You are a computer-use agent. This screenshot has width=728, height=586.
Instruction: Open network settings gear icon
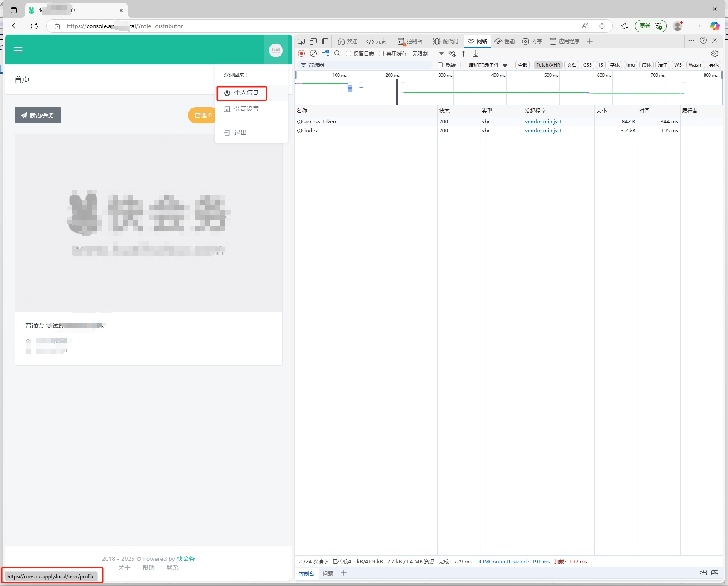click(x=715, y=53)
